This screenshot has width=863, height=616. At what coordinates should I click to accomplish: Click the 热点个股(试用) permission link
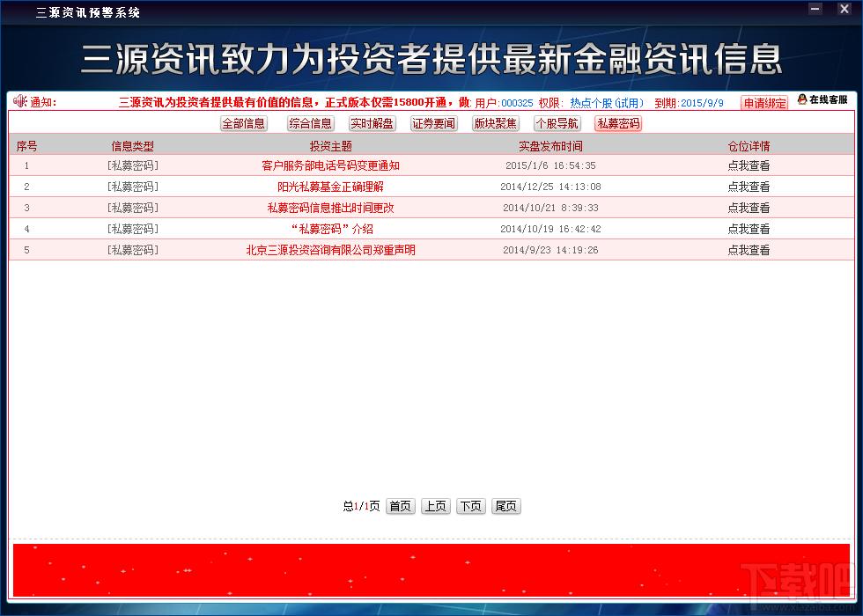click(607, 103)
